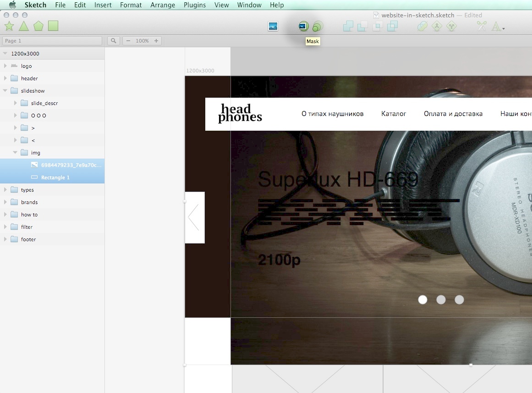This screenshot has height=393, width=532.
Task: Expand the filter folder
Action: [x=5, y=227]
